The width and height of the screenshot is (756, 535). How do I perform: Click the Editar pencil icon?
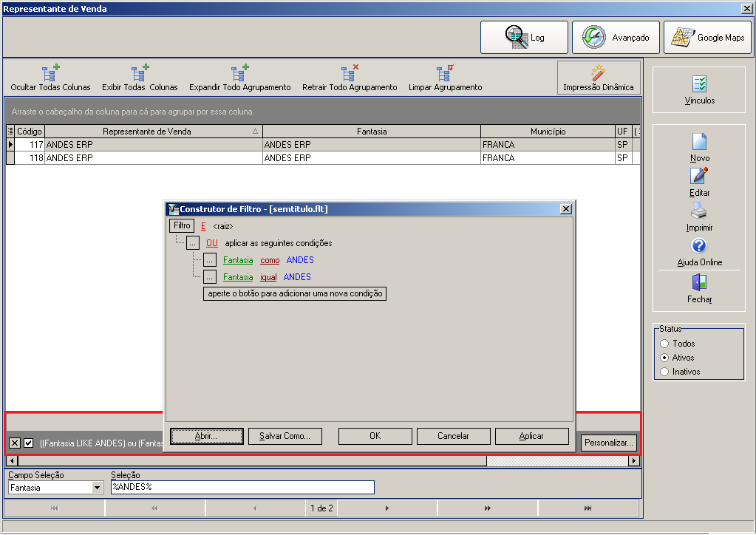tap(699, 176)
